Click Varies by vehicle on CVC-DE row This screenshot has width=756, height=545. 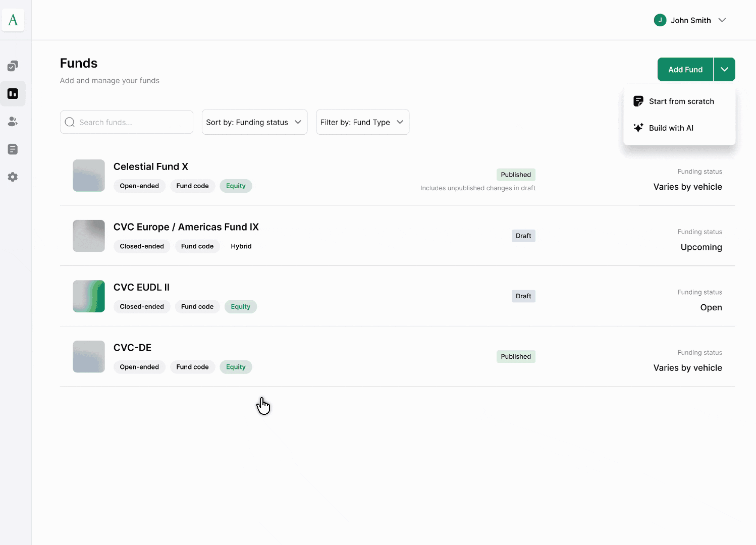pos(687,368)
